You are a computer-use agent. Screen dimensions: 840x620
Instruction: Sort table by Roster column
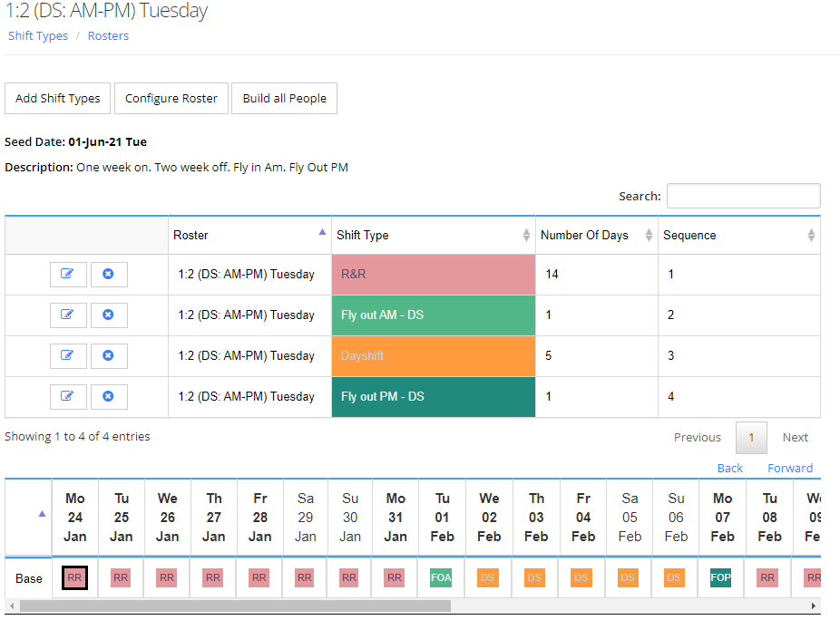coord(249,235)
